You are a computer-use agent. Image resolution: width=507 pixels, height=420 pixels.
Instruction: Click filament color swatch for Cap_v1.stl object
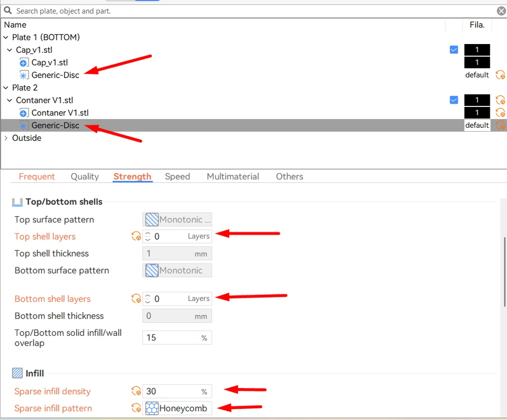pyautogui.click(x=477, y=50)
